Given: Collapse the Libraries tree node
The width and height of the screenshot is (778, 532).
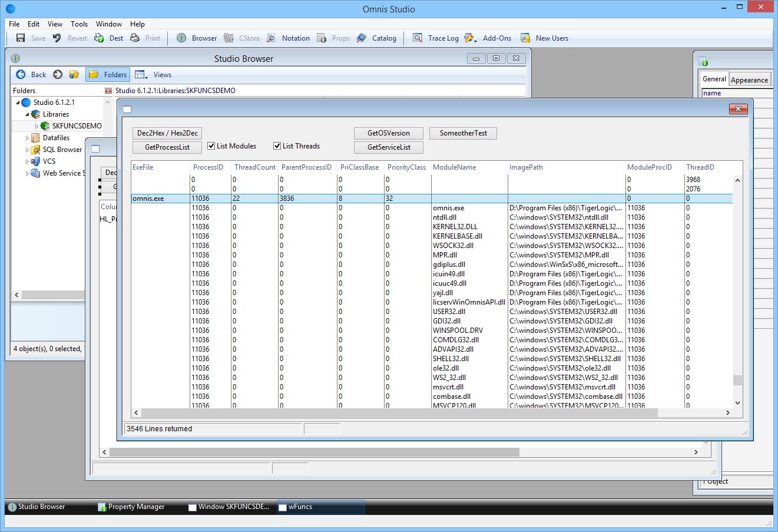Looking at the screenshot, I should 27,114.
